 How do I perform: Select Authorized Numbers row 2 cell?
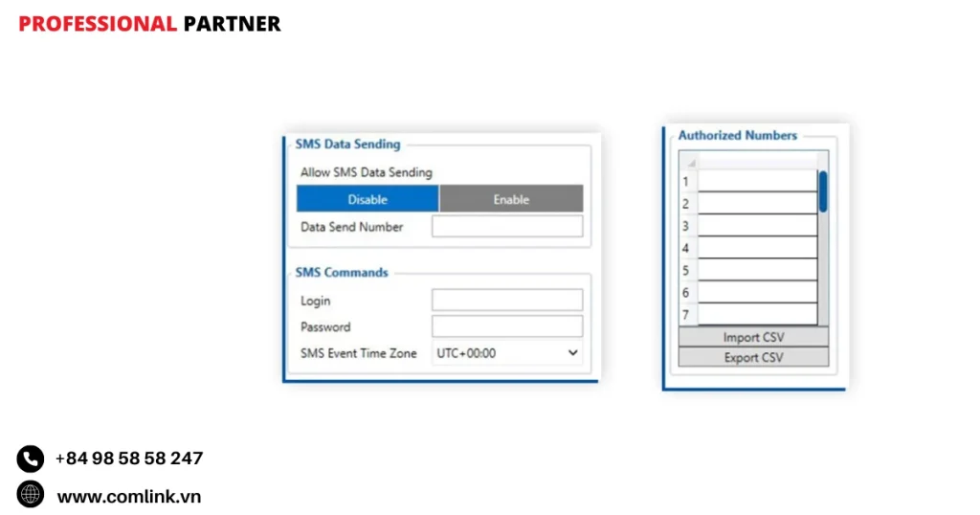tap(756, 203)
